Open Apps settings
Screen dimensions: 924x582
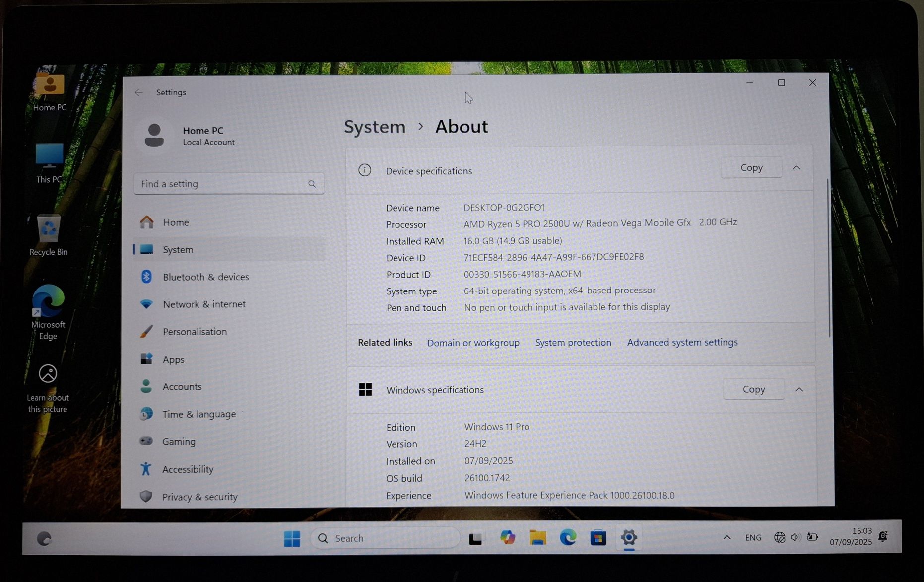point(229,359)
